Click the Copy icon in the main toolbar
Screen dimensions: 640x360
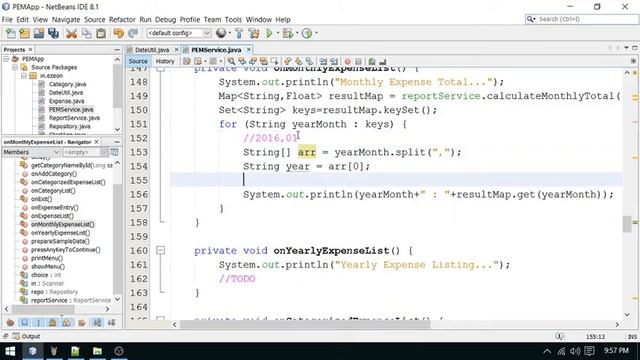(x=87, y=33)
